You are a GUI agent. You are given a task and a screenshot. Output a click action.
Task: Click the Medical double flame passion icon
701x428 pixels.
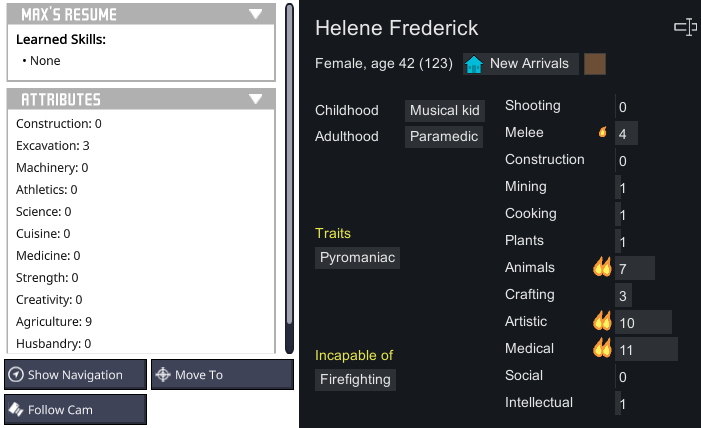pos(602,348)
